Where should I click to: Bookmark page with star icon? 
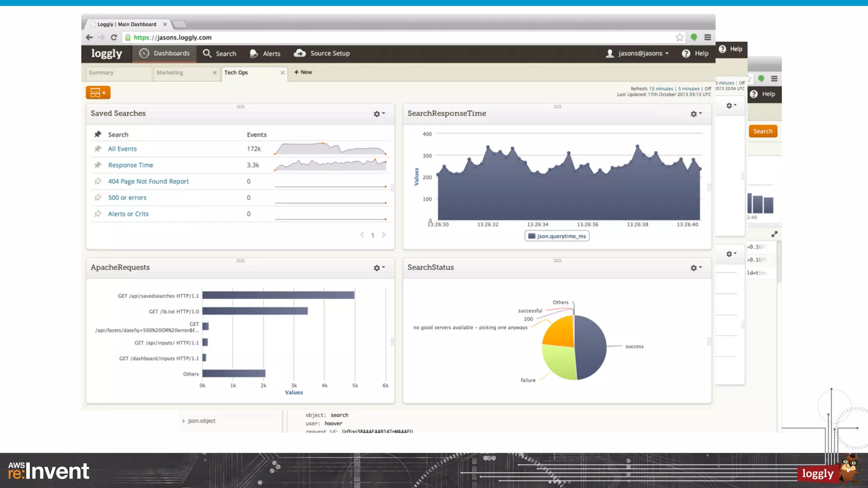pos(679,37)
